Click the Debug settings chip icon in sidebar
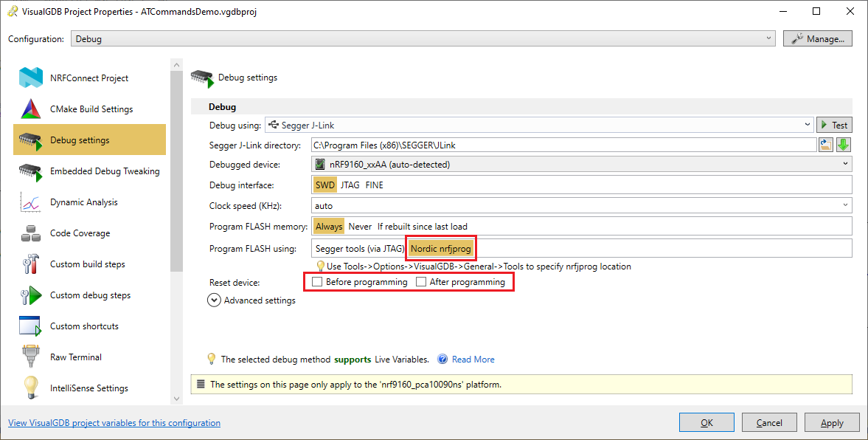 30,140
